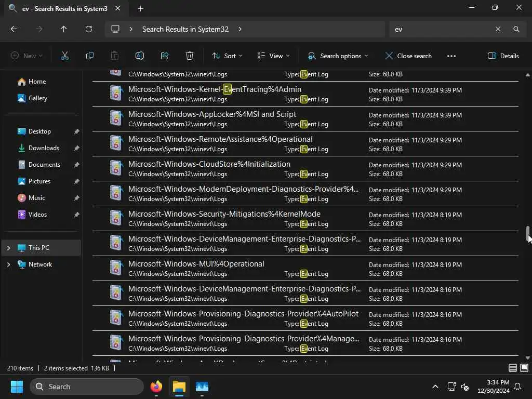Switch to details list view icon in status bar
This screenshot has width=532, height=399.
(x=513, y=368)
